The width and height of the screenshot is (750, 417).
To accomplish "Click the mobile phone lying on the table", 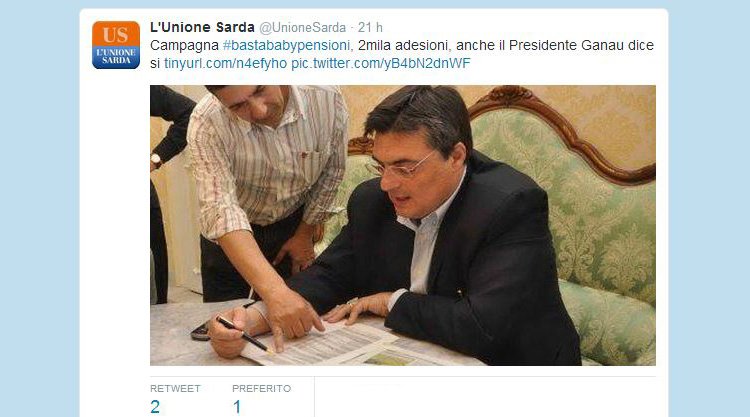I will (201, 332).
